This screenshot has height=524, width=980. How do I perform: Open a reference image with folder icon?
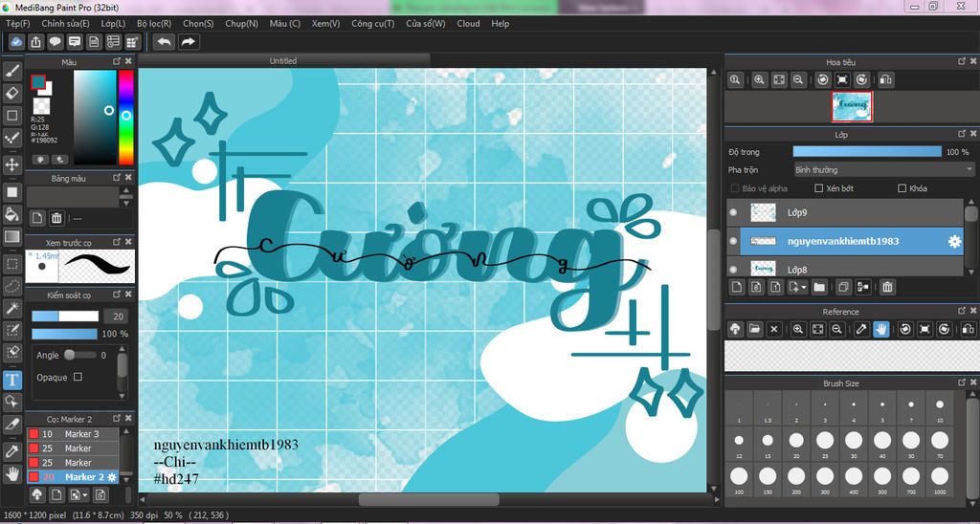click(754, 329)
